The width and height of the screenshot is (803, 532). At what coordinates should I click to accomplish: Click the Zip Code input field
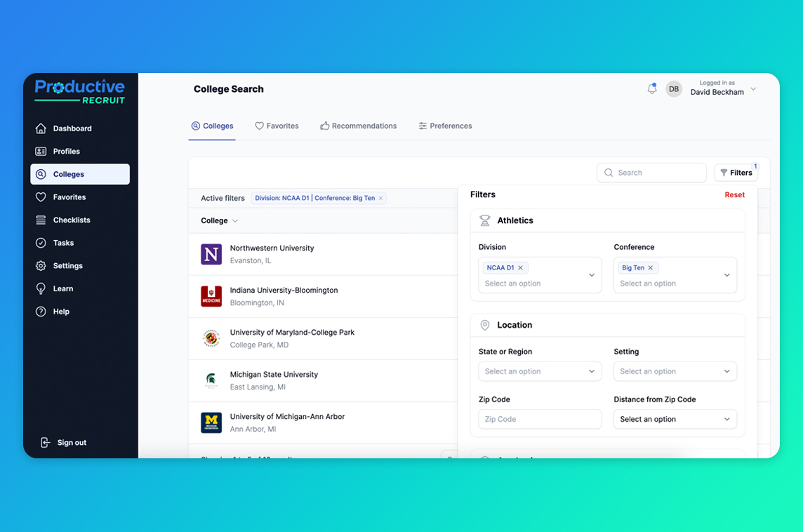[x=540, y=419]
